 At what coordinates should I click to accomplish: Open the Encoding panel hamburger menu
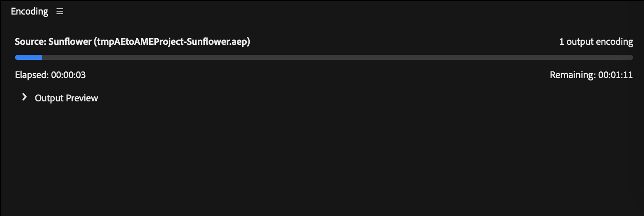click(60, 12)
